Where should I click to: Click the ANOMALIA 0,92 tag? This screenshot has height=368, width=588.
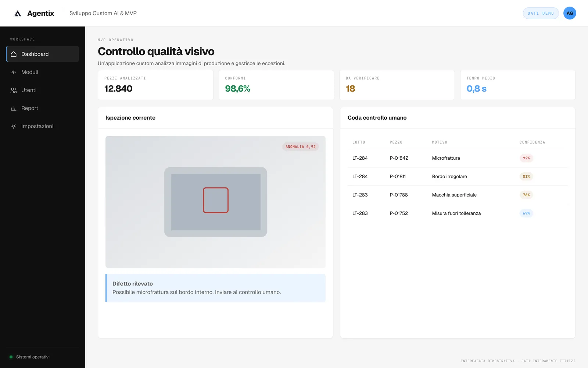point(301,147)
